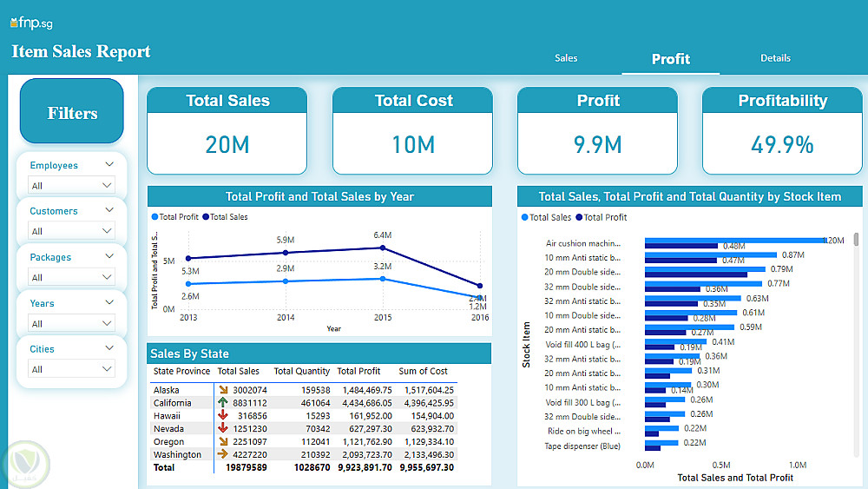Click Total Profit legend dot in bar chart
This screenshot has width=868, height=489.
coord(579,218)
